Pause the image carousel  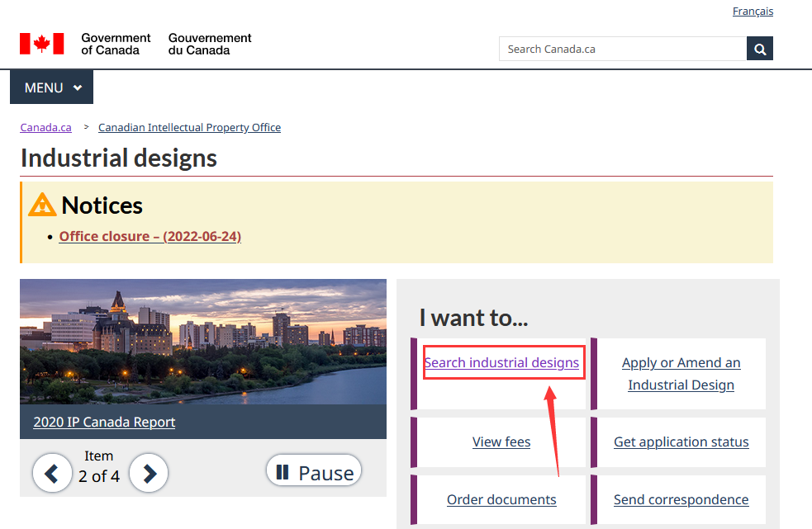point(314,472)
